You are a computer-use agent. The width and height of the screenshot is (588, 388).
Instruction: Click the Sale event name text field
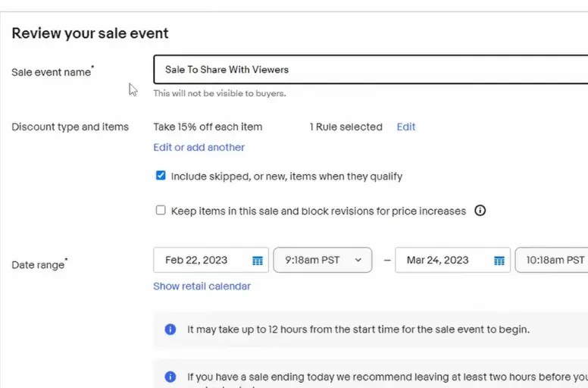(x=371, y=70)
